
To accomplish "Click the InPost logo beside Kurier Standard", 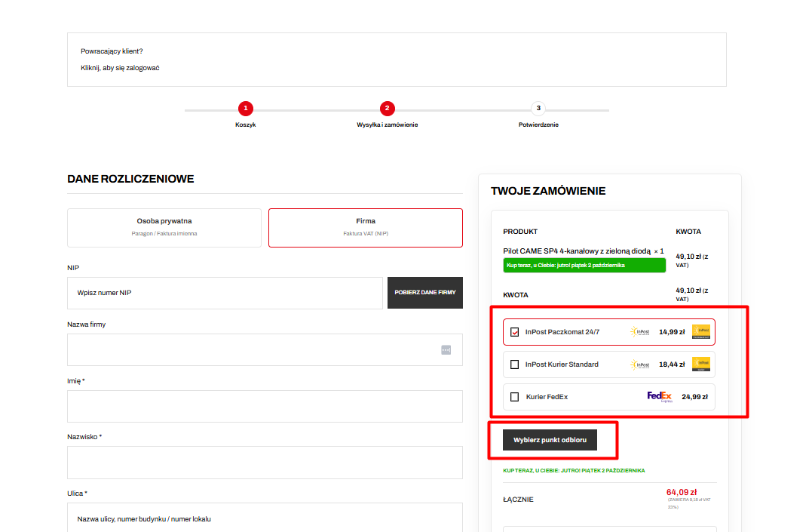I will click(x=640, y=364).
